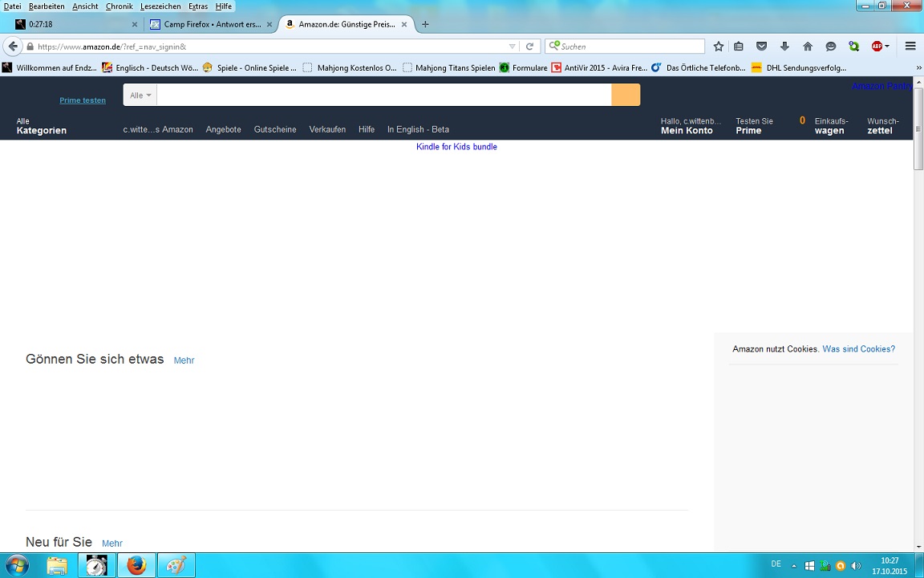
Task: Open Kindle for Kids bundle link
Action: coord(456,146)
